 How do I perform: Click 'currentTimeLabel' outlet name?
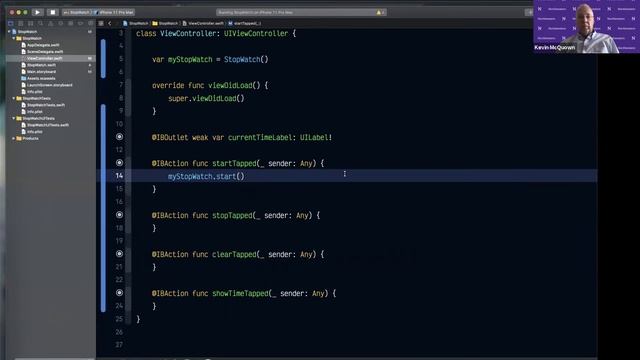coord(260,138)
